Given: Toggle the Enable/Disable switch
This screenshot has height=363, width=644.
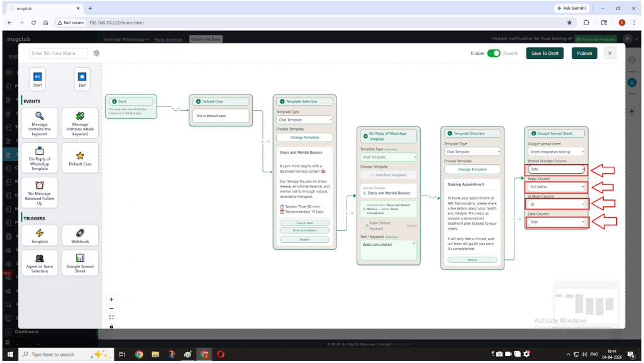Looking at the screenshot, I should pos(494,53).
